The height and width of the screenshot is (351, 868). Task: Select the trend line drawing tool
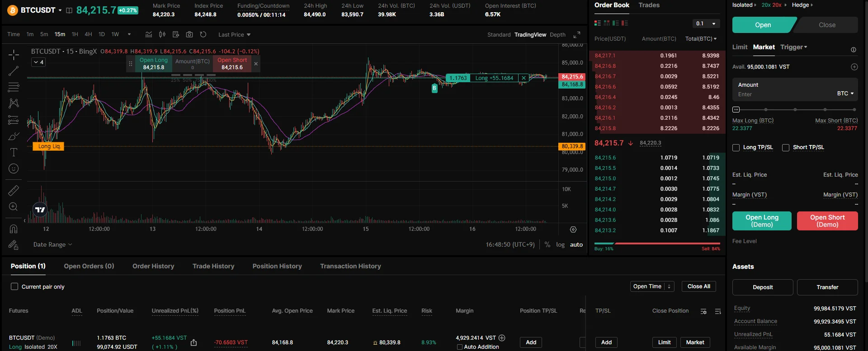point(14,71)
